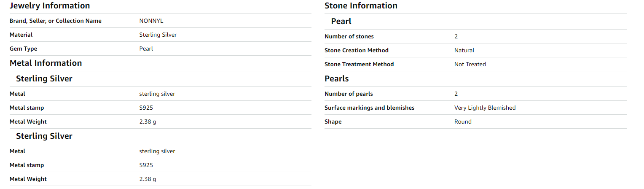Image resolution: width=644 pixels, height=189 pixels.
Task: Select the Number of pearls label
Action: click(349, 94)
